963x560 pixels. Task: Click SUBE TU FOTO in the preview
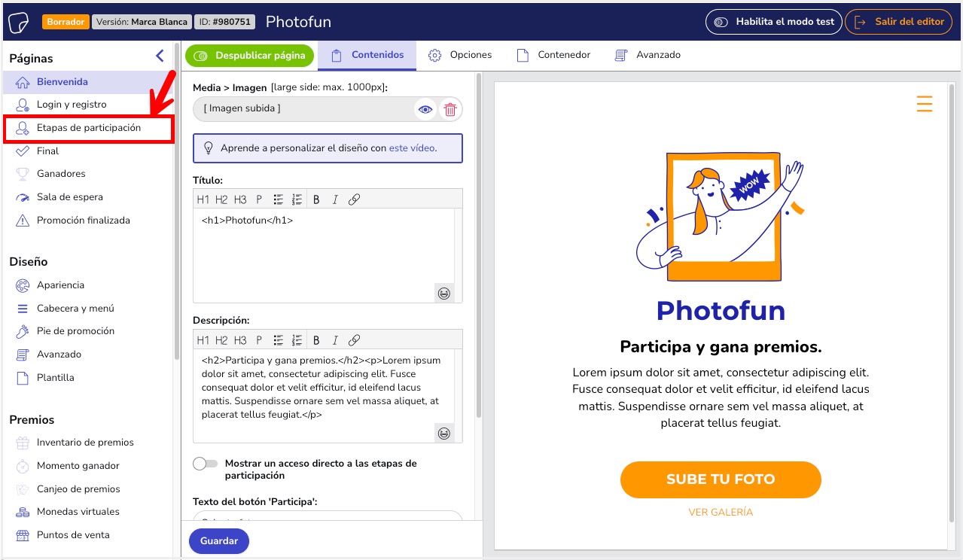click(721, 479)
